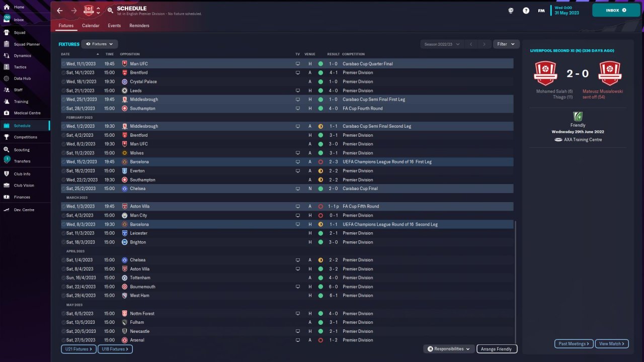This screenshot has height=362, width=644.
Task: Open the help question mark icon
Action: click(x=526, y=10)
